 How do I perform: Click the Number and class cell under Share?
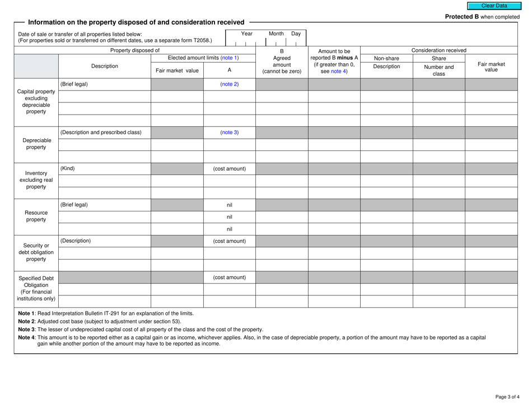click(439, 96)
